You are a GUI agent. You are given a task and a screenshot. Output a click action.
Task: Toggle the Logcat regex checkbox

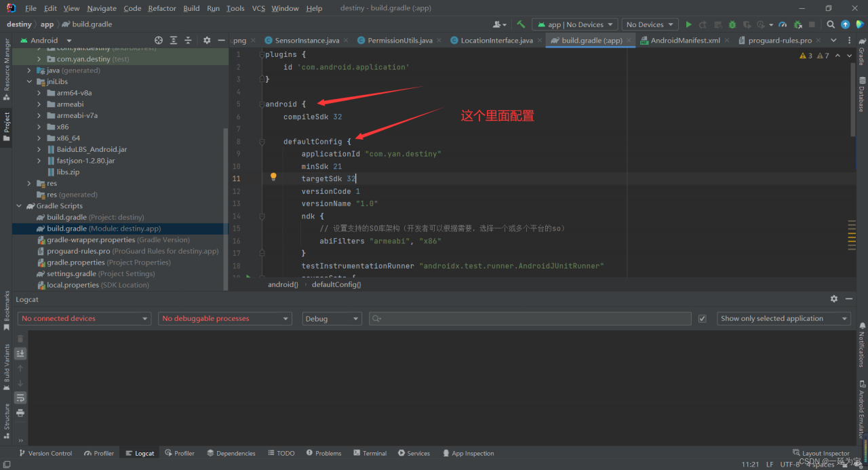coord(703,319)
